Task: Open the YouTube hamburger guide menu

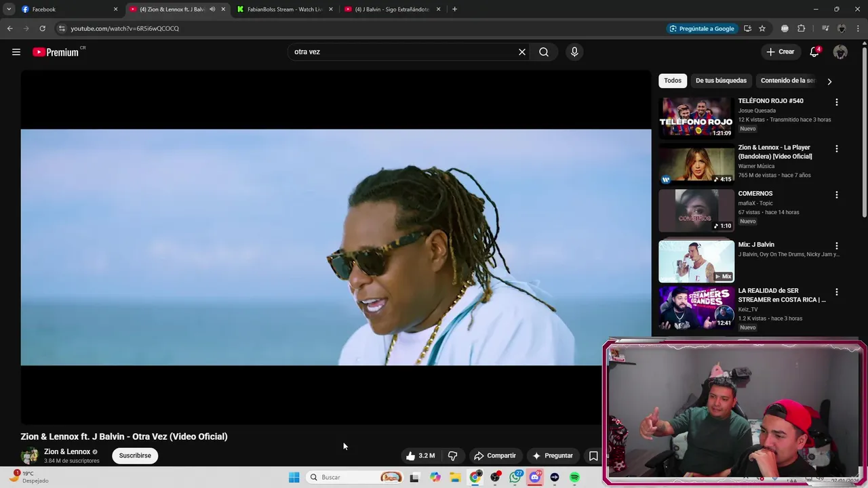Action: pyautogui.click(x=16, y=52)
